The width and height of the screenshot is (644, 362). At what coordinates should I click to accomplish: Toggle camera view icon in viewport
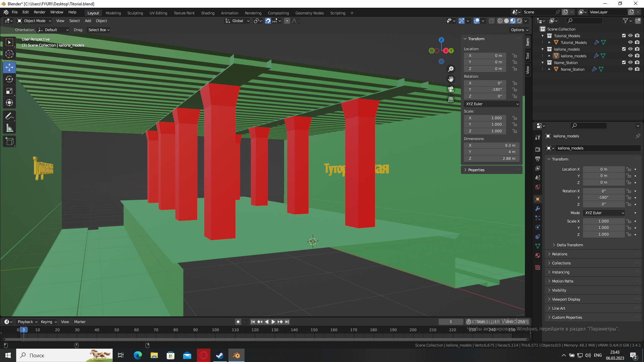(451, 89)
